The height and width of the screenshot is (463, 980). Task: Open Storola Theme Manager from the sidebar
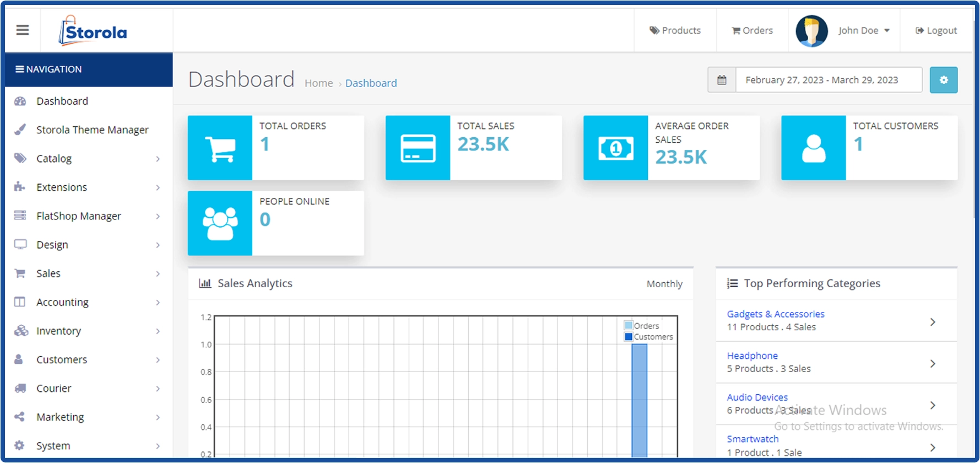92,130
